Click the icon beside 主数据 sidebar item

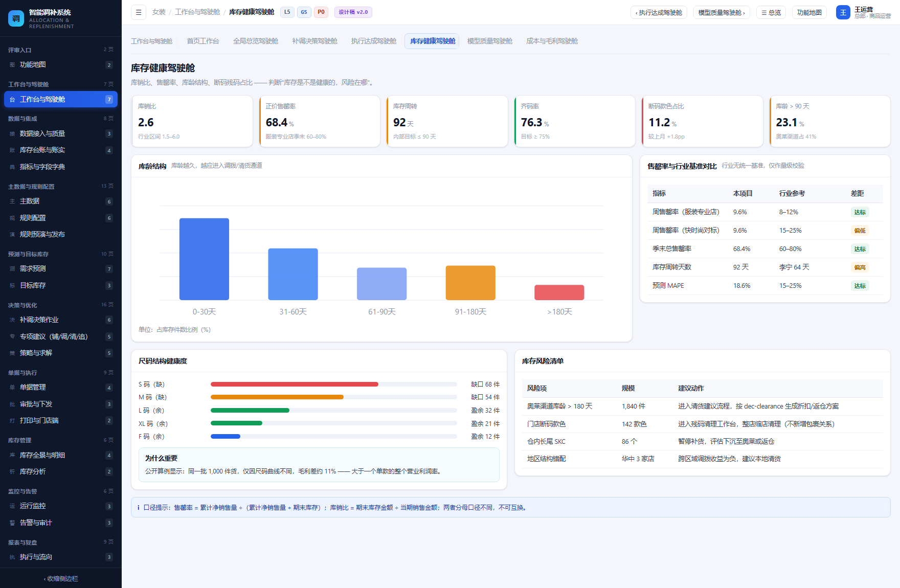[12, 201]
